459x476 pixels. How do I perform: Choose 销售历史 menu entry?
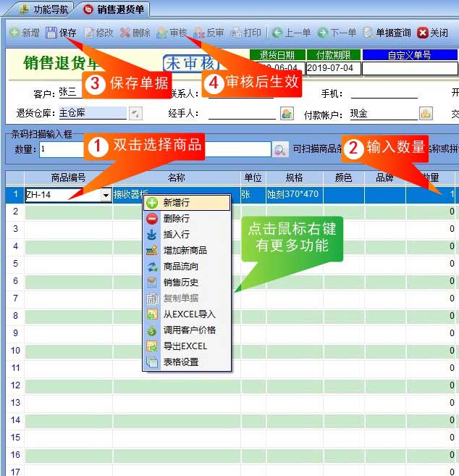pyautogui.click(x=187, y=283)
